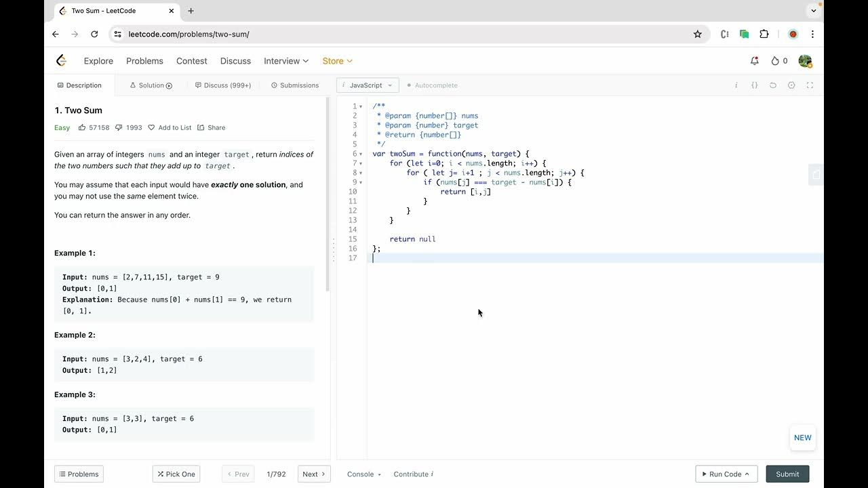The height and width of the screenshot is (488, 868).
Task: Switch to the Description tab
Action: (x=79, y=85)
